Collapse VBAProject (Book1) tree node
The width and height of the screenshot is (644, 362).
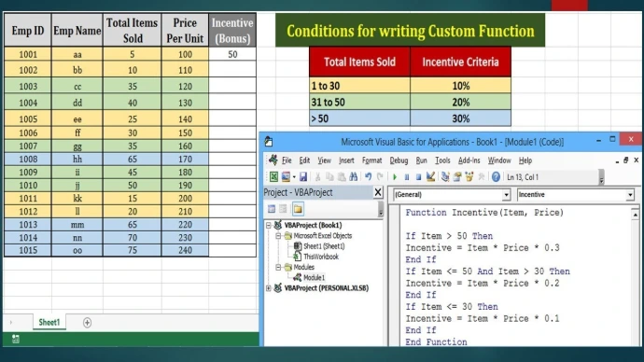point(268,225)
